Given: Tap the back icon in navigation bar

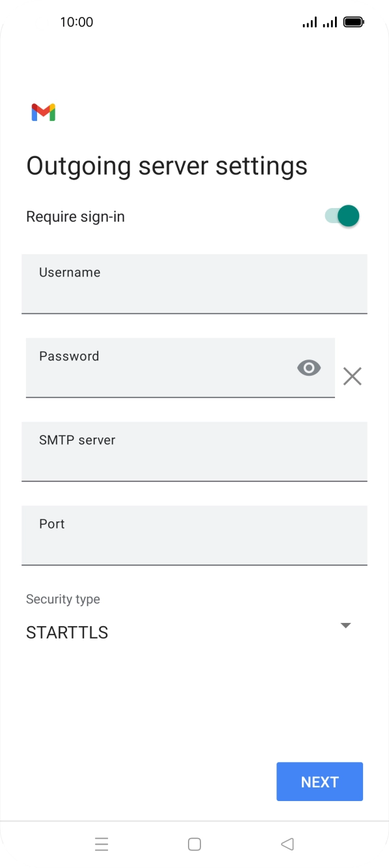Looking at the screenshot, I should point(286,843).
